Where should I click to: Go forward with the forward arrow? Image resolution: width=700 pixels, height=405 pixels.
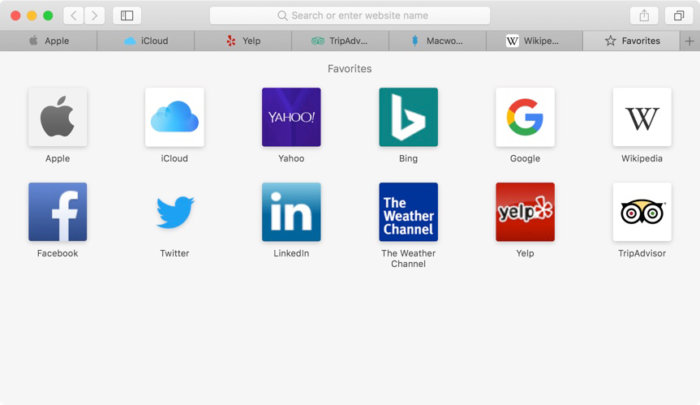click(94, 16)
